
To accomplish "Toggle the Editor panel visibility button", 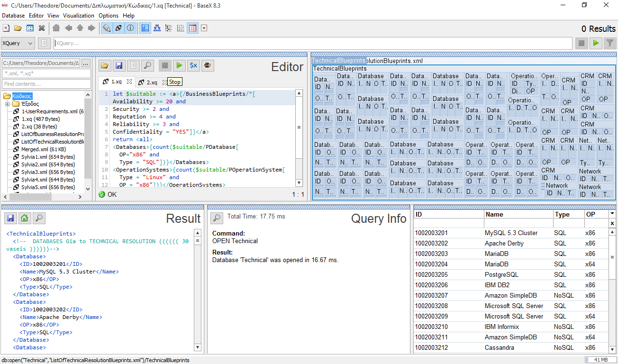I will (x=107, y=28).
